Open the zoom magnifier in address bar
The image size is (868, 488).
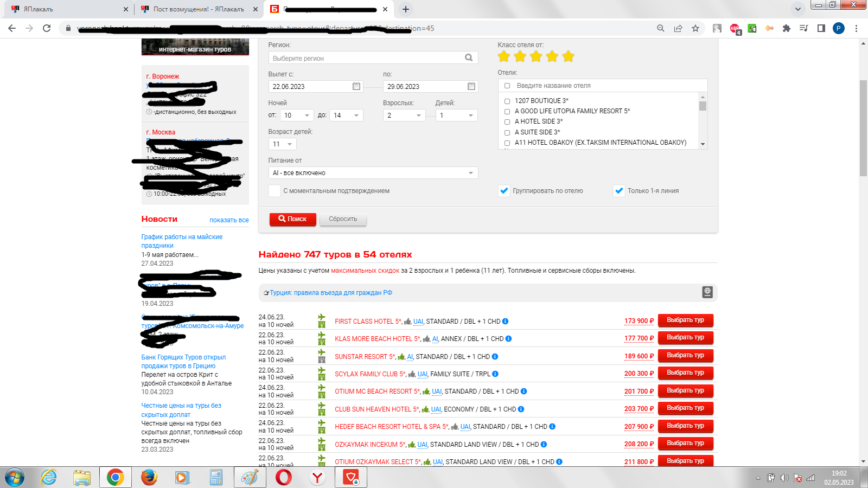660,28
